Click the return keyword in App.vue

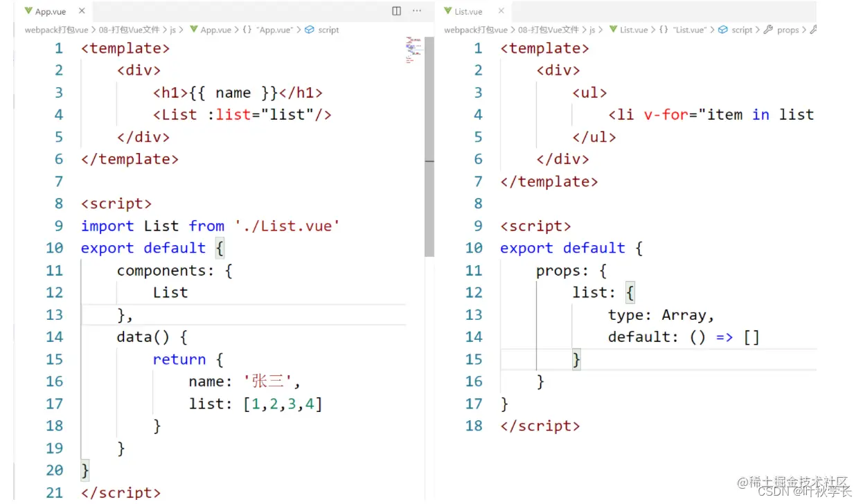pyautogui.click(x=179, y=359)
